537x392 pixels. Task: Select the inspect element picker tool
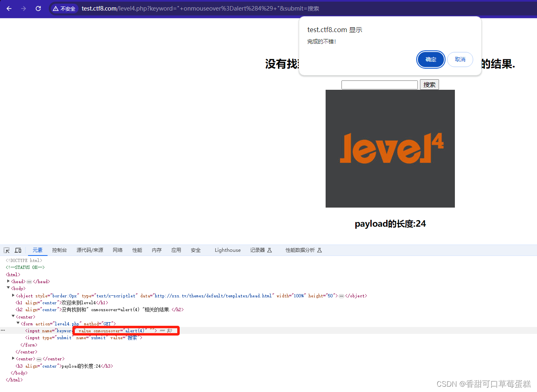click(6, 250)
